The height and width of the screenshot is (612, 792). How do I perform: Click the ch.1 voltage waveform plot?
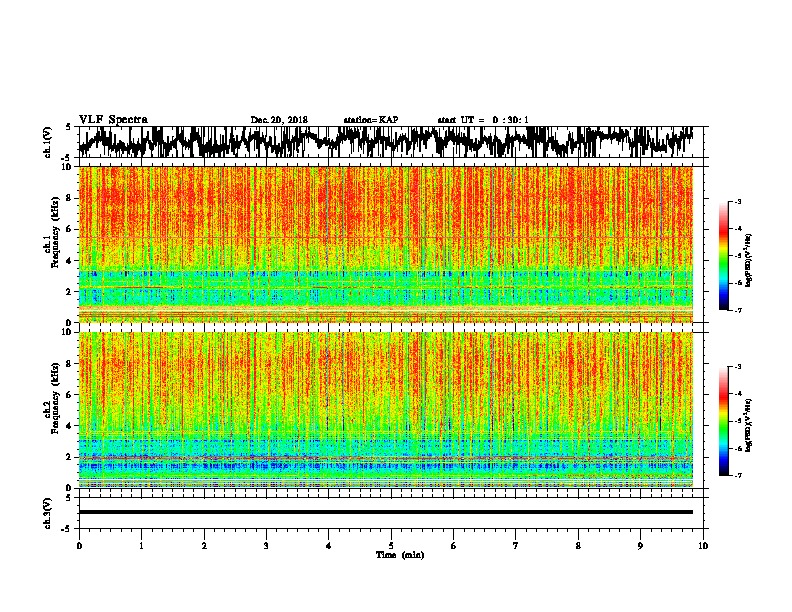pyautogui.click(x=391, y=142)
